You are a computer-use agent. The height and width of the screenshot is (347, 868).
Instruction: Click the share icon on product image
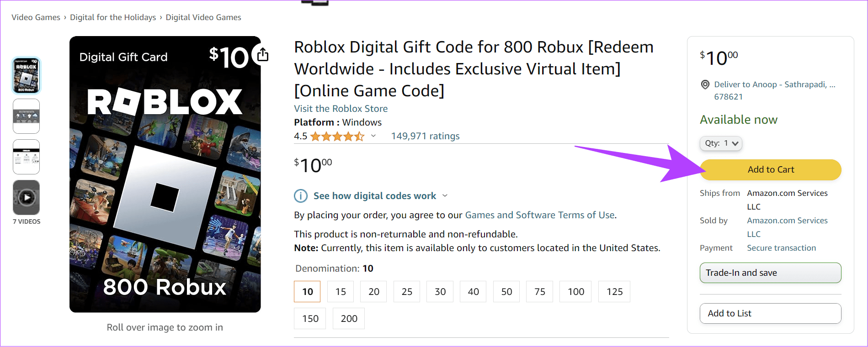(262, 55)
